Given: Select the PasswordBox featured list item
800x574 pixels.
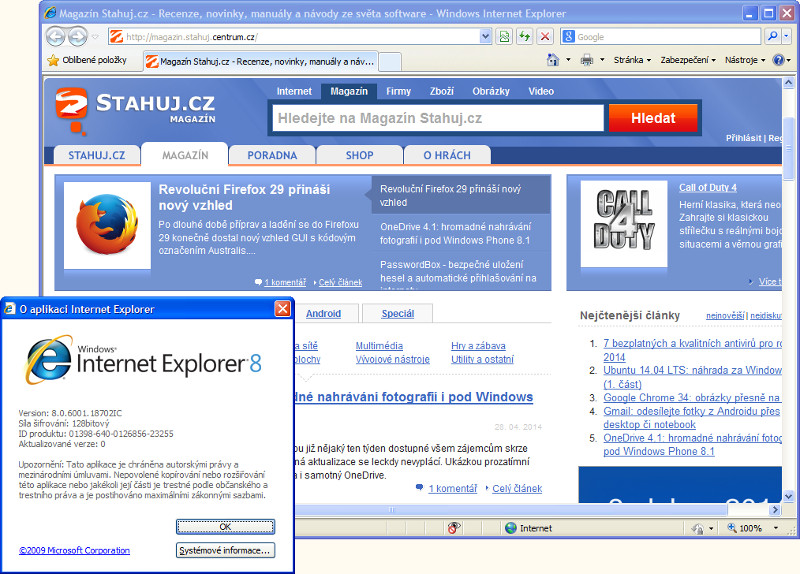Looking at the screenshot, I should [458, 271].
